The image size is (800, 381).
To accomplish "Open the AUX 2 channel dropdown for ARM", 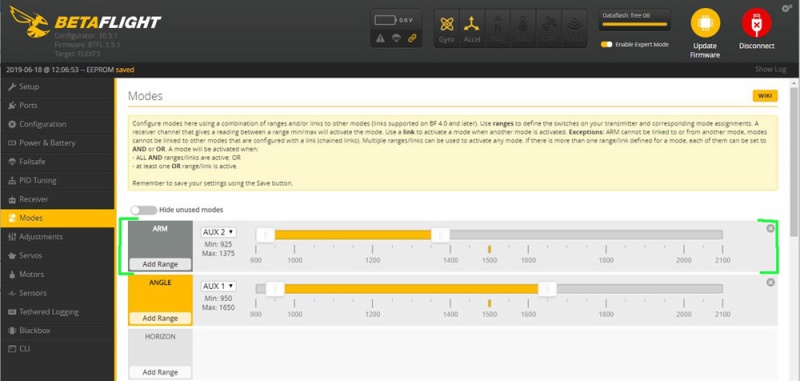I will (x=219, y=232).
